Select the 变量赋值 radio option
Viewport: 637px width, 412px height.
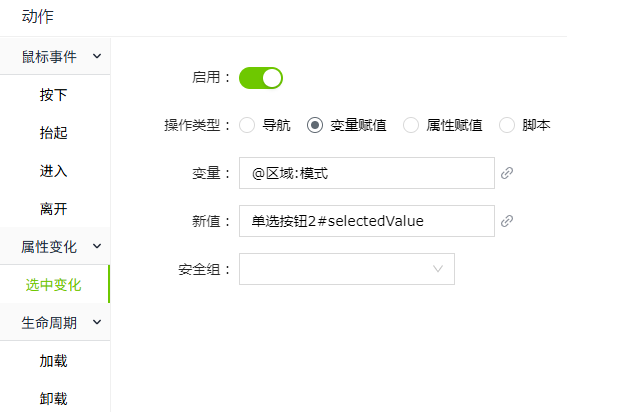315,125
